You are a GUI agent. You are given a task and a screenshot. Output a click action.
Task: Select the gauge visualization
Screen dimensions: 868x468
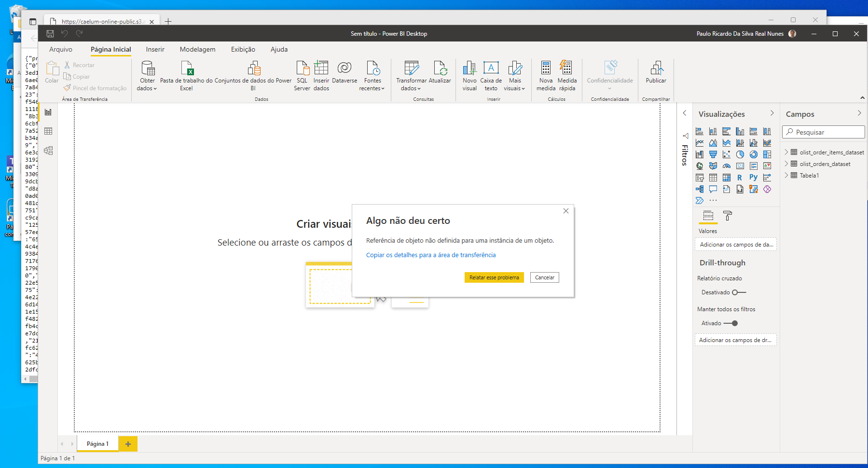[x=726, y=166]
